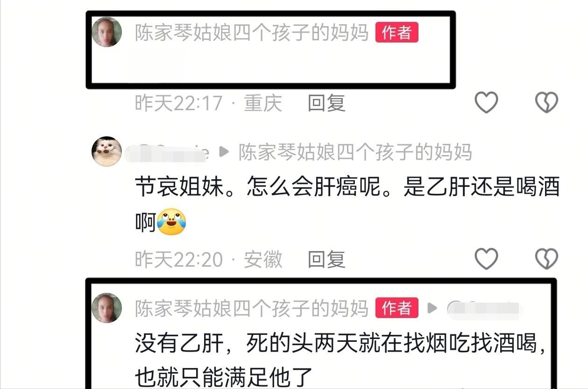Reply to the 重庆 comment via 回复

[326, 102]
